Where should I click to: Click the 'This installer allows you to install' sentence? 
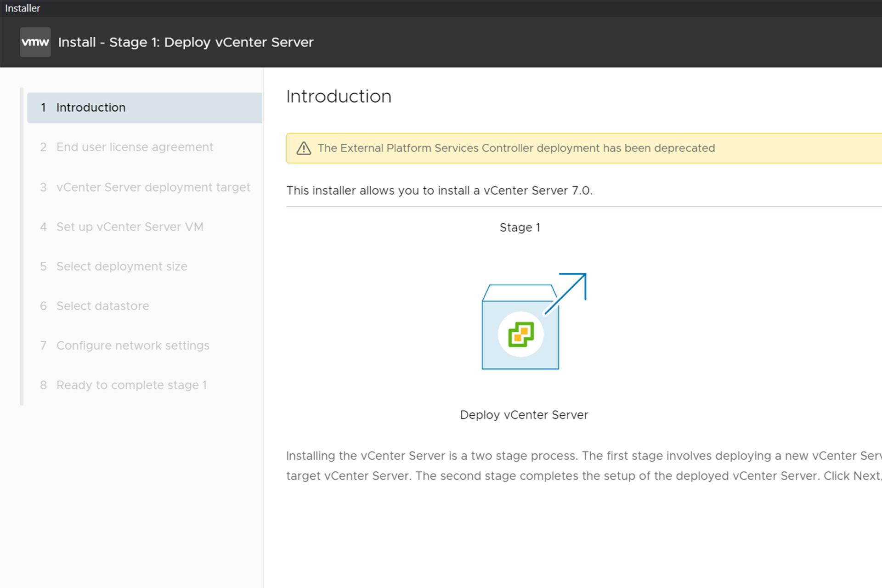click(x=439, y=191)
